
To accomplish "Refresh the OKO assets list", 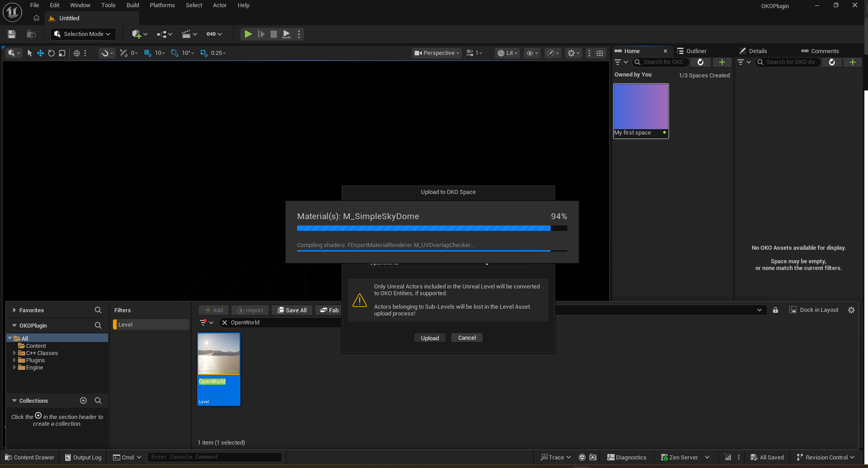I will tap(832, 62).
